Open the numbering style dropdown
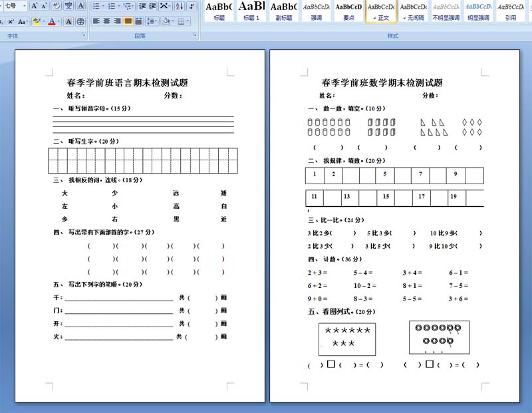Screen dimensions: 532x413 118,6
